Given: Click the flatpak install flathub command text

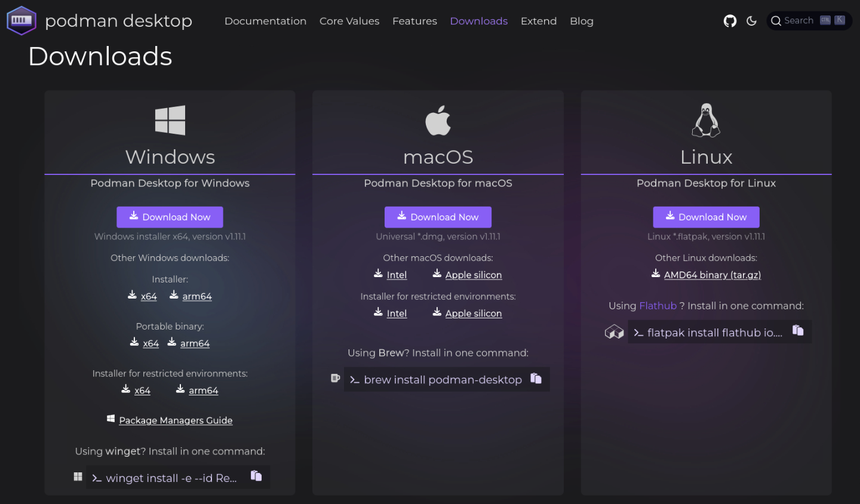Looking at the screenshot, I should (715, 333).
